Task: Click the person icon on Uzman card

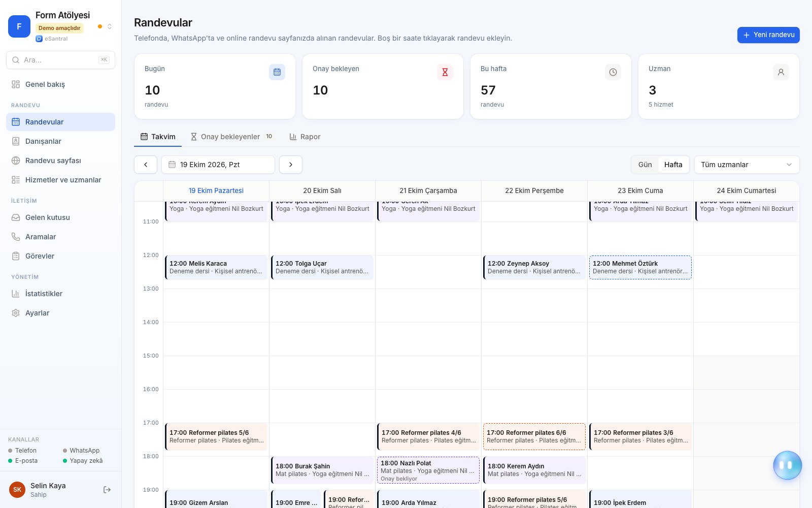Action: (x=781, y=72)
